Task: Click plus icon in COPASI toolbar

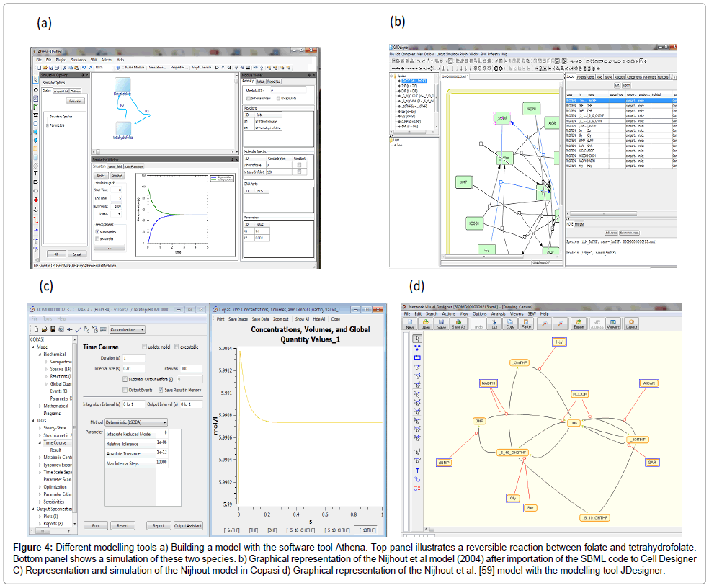Action: click(70, 330)
